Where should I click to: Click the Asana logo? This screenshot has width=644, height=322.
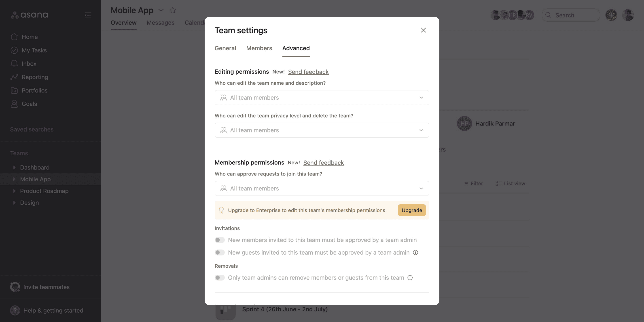[29, 15]
